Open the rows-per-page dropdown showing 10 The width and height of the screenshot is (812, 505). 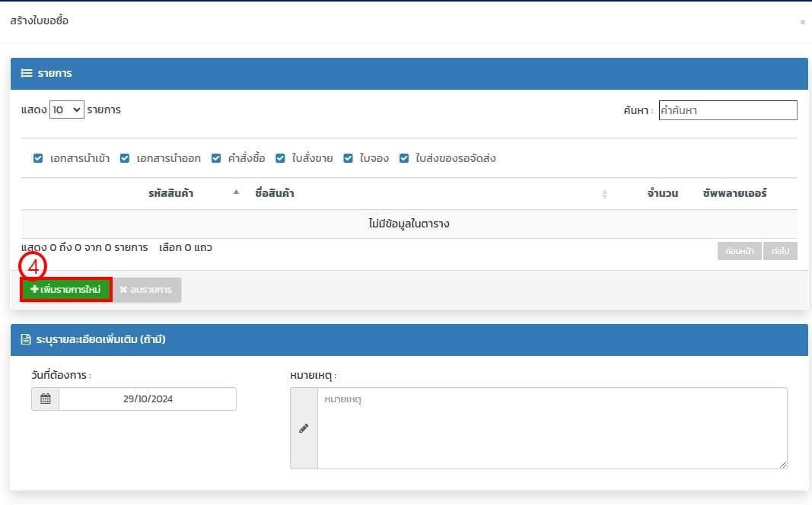[x=66, y=110]
